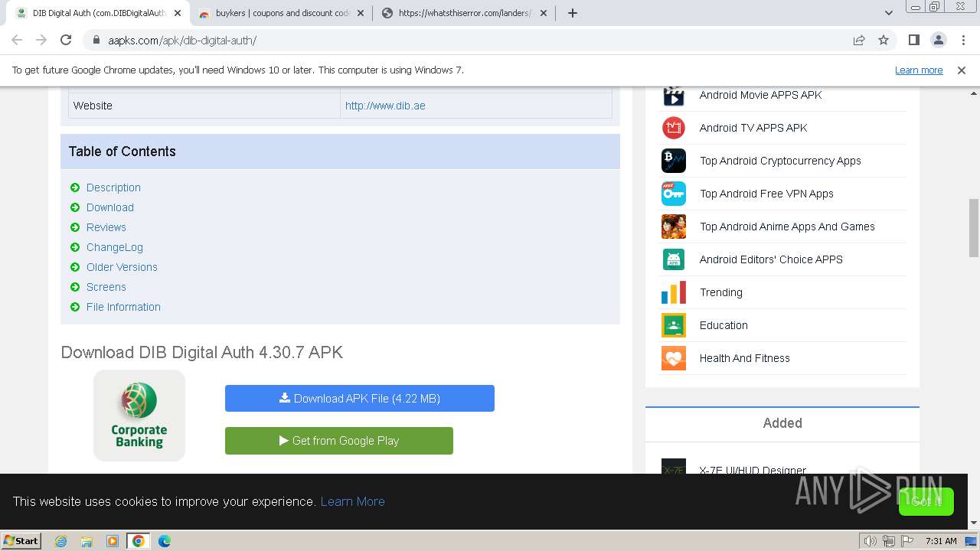Jump to the Screens section link
This screenshot has width=980, height=551.
coord(106,287)
